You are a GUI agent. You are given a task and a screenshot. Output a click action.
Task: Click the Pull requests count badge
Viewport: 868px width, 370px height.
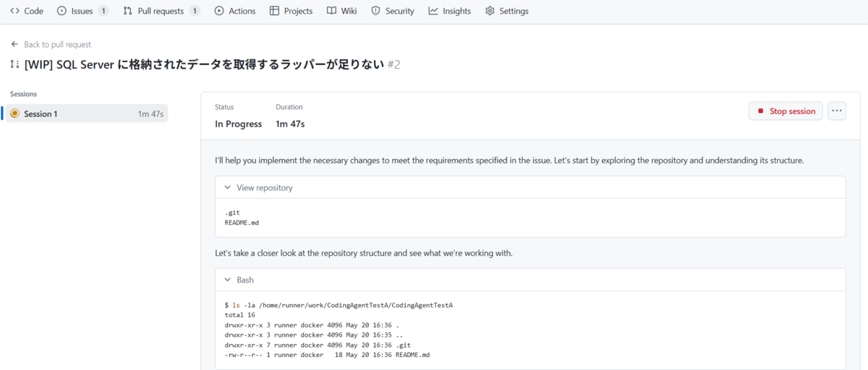click(195, 11)
